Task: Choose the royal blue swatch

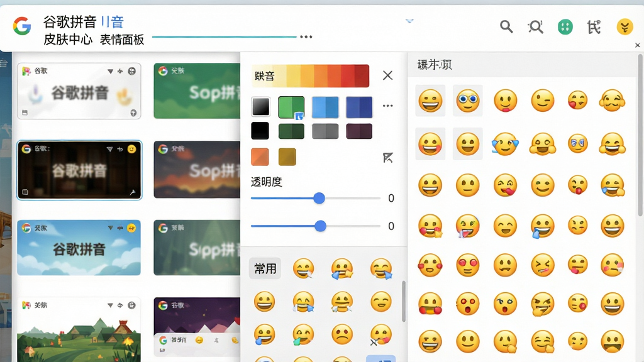Action: click(359, 107)
